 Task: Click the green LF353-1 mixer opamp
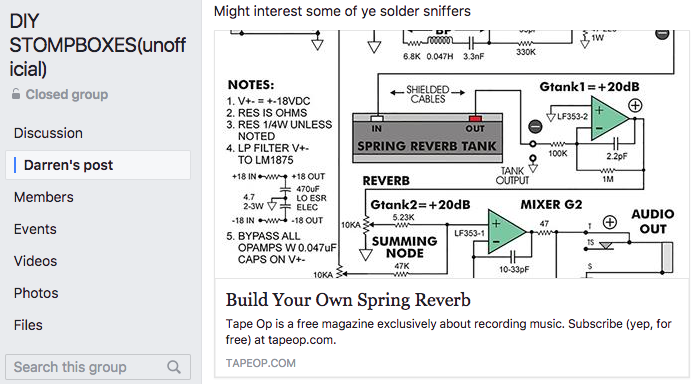tap(506, 232)
